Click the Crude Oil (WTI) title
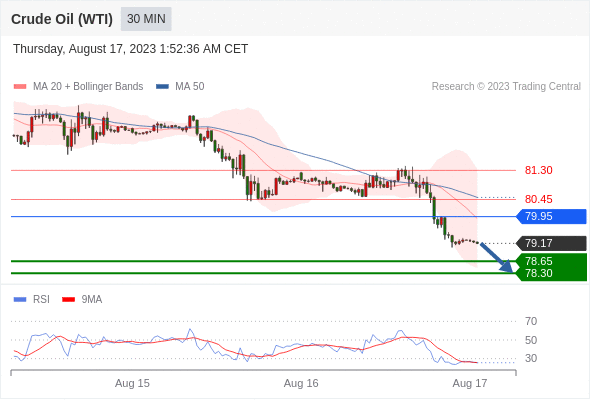 coord(62,19)
